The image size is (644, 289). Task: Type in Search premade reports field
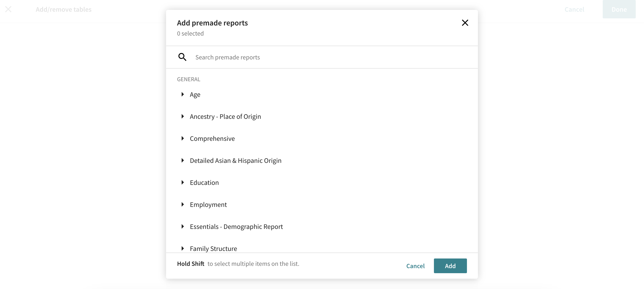(325, 57)
